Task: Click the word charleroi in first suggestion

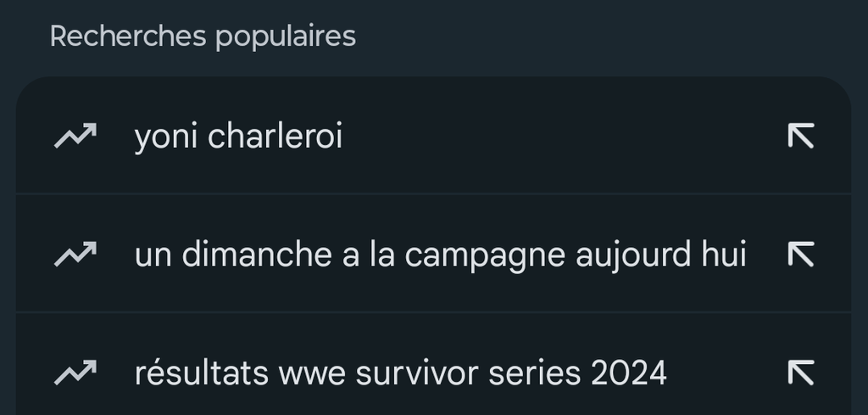Action: (x=275, y=136)
